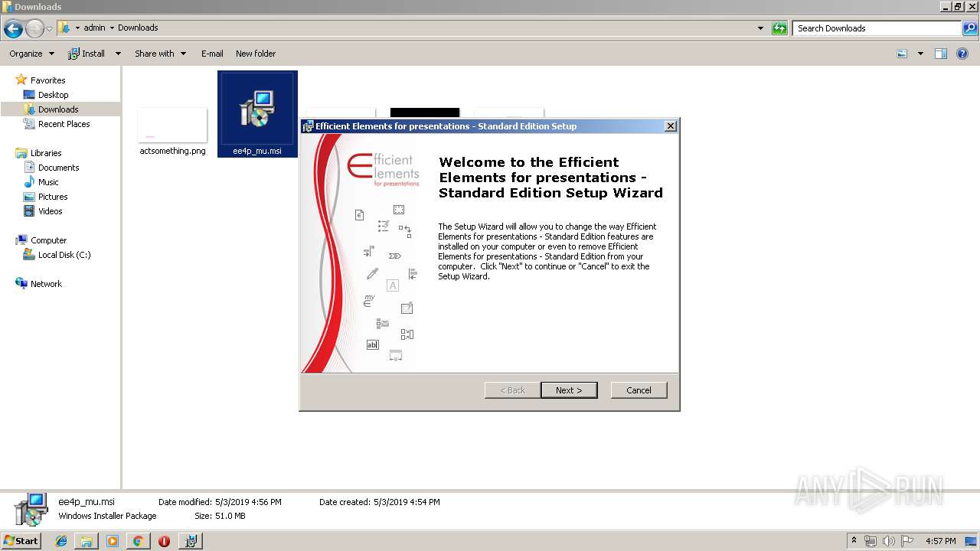Viewport: 980px width, 551px height.
Task: Close the Setup Wizard dialog
Action: click(x=671, y=126)
